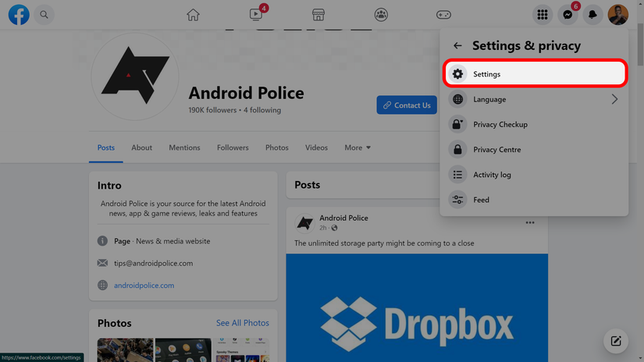Click the post's 2h timestamp
This screenshot has height=362, width=644.
pyautogui.click(x=323, y=228)
